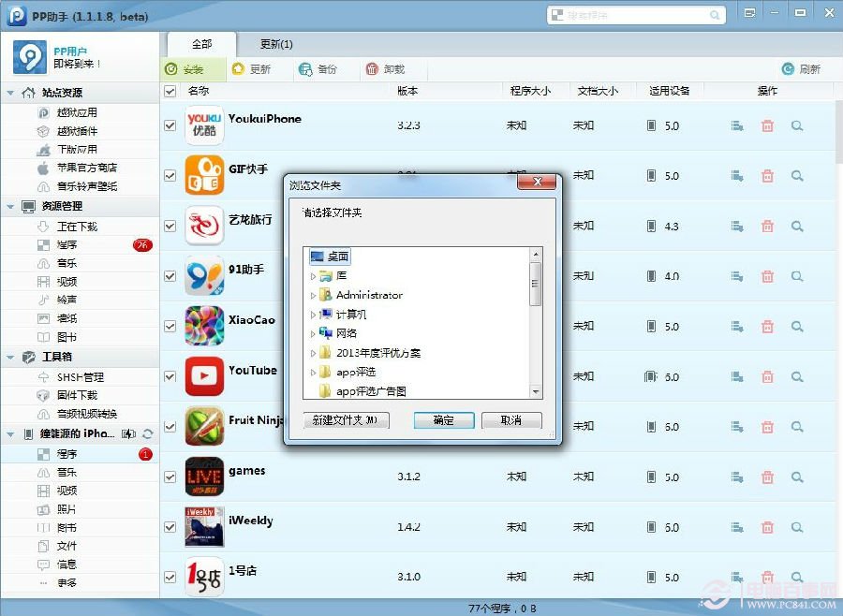Collapse the 资源管理 sidebar section
Image resolution: width=843 pixels, height=616 pixels.
click(10, 206)
